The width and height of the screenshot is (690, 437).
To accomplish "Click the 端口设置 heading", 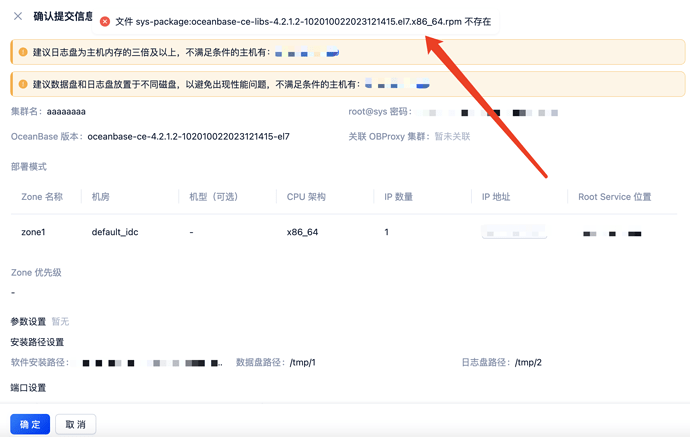I will [28, 388].
